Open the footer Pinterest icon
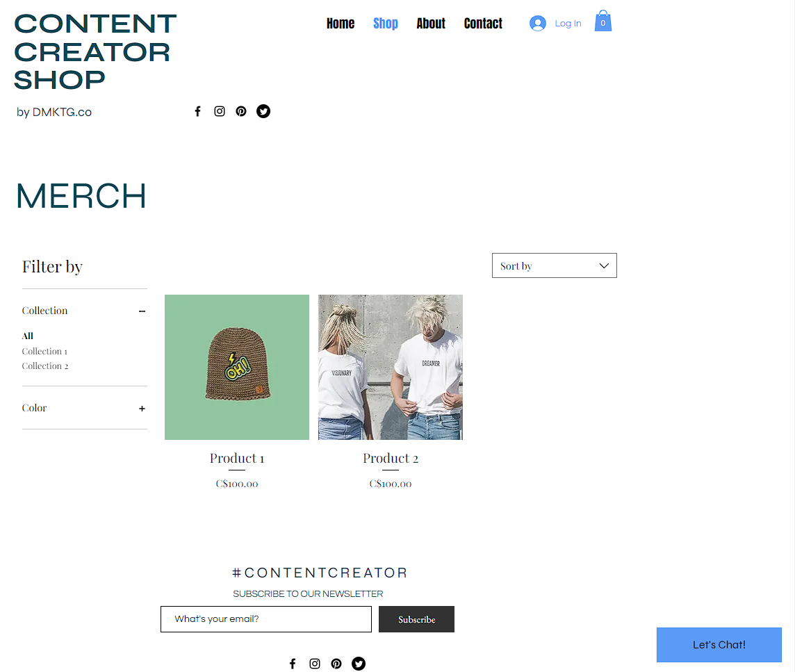 [336, 664]
